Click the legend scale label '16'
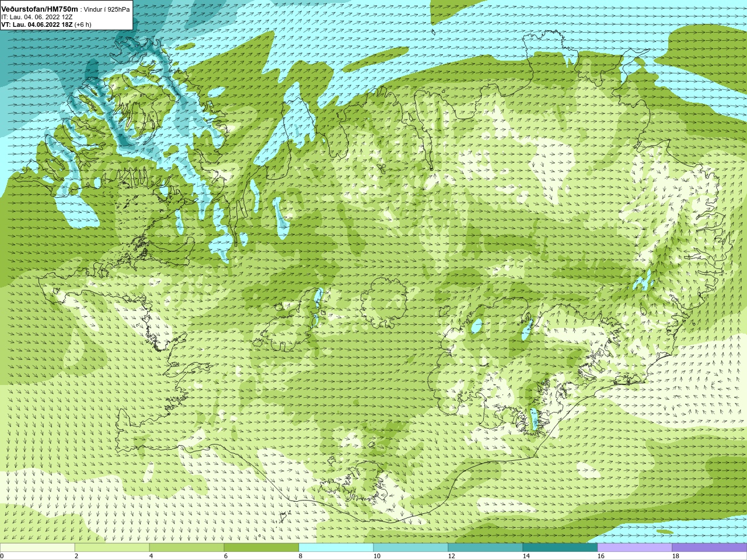Viewport: 747px width, 560px height. point(601,556)
